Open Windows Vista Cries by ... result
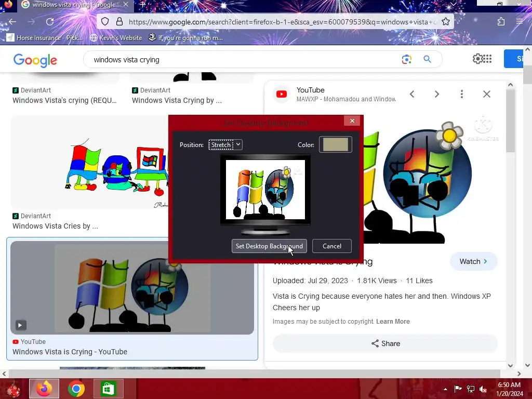This screenshot has width=532, height=399. point(55,226)
